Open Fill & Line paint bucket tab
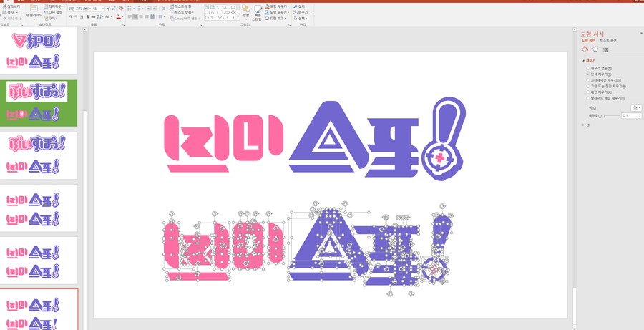Viewport: 644px width, 330px height. pos(585,49)
